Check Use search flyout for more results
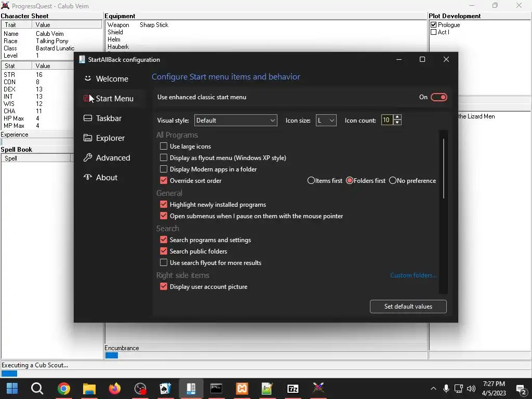The height and width of the screenshot is (399, 532). [164, 262]
